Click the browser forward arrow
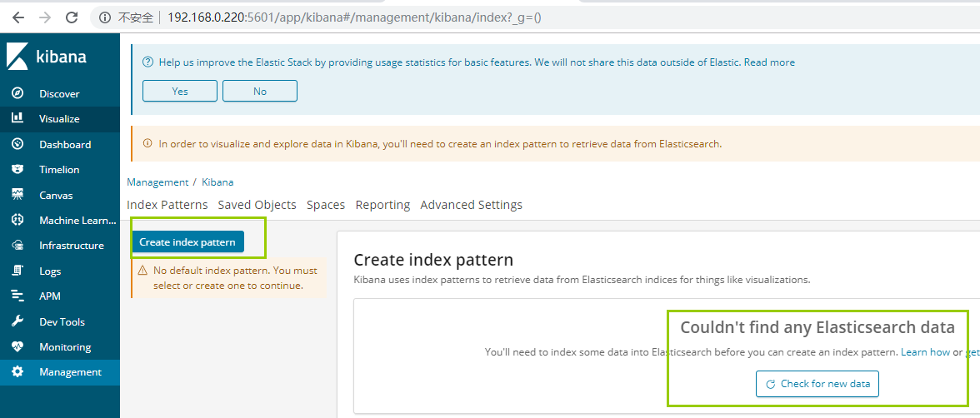 [x=45, y=17]
